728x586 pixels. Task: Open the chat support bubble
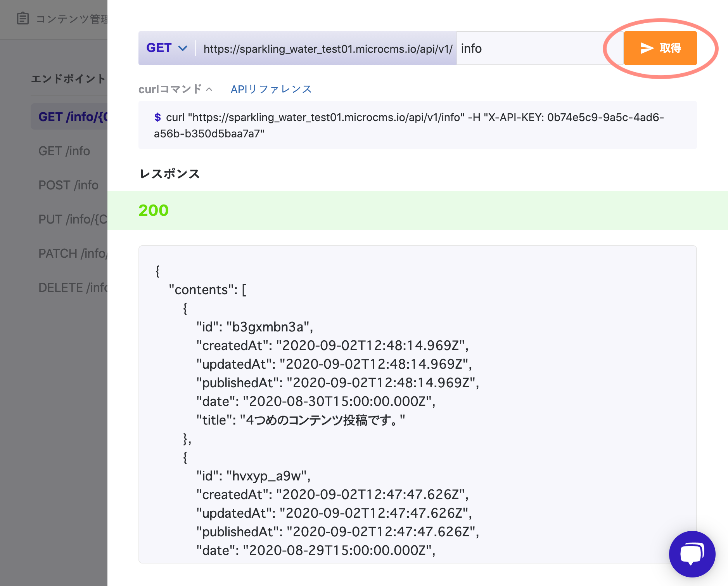(692, 554)
